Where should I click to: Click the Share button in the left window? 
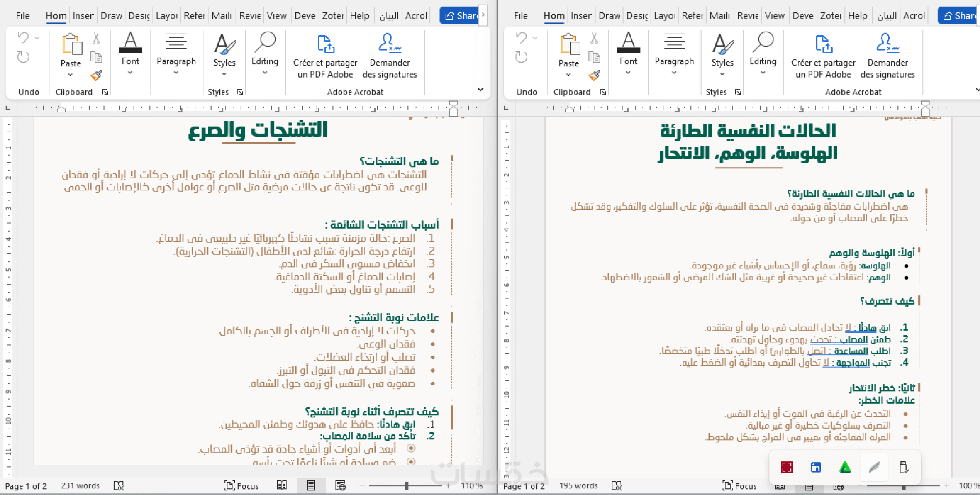(459, 16)
